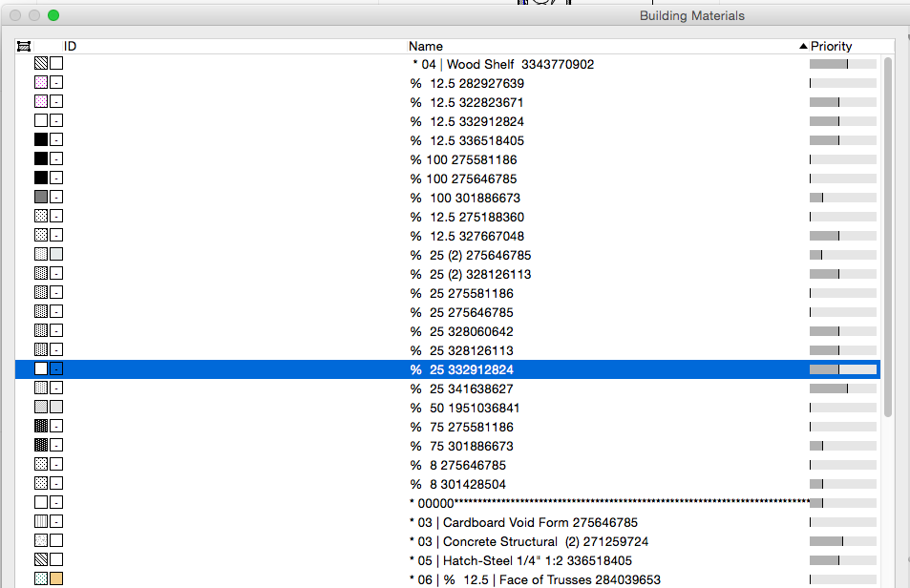Click highlighted row '% 25 332912824'
This screenshot has width=910, height=588.
coord(448,369)
